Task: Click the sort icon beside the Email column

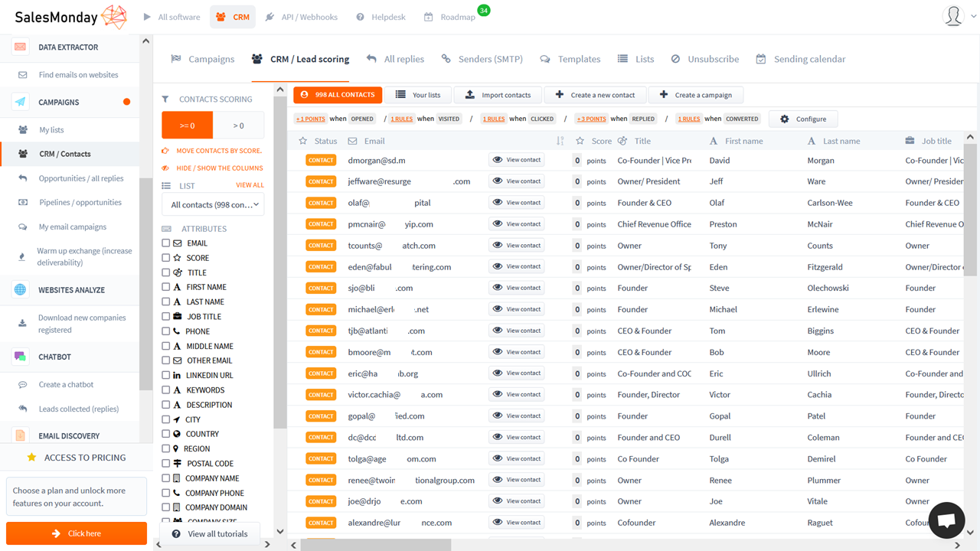Action: 560,141
